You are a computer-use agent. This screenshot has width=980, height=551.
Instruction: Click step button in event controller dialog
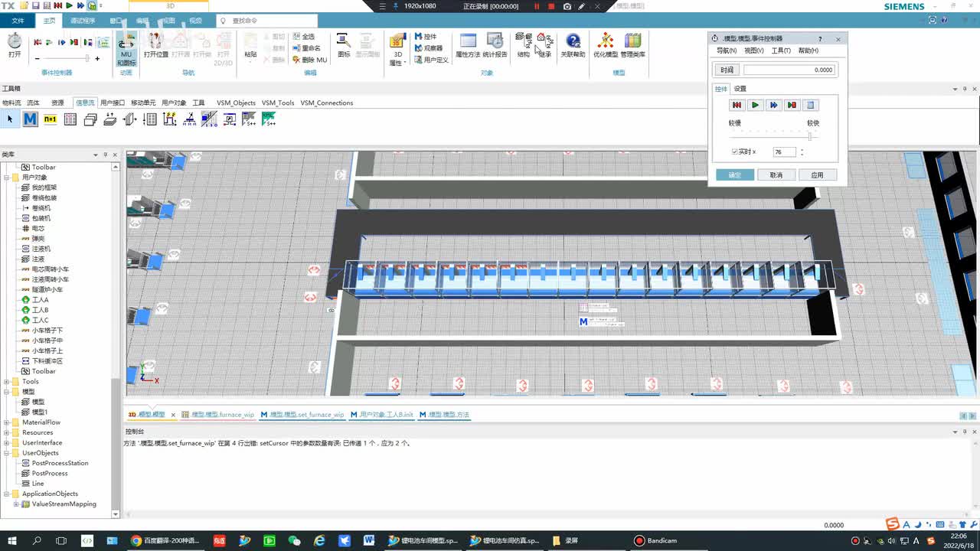(x=792, y=105)
